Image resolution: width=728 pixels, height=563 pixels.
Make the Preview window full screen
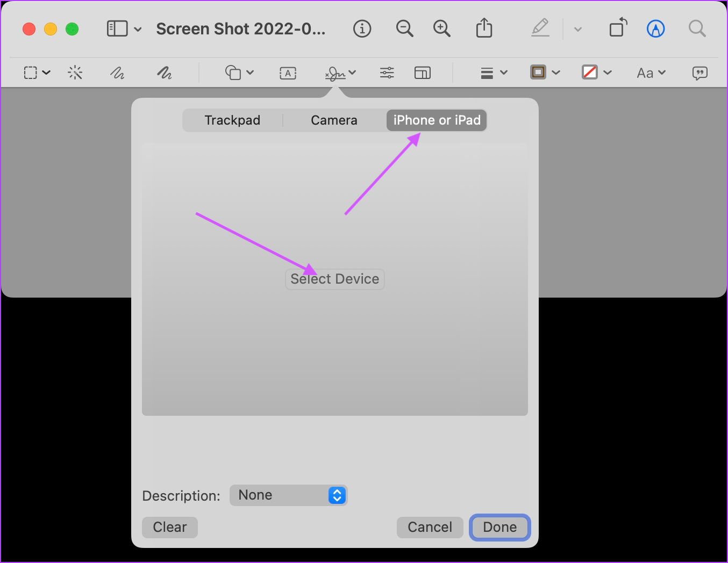pos(72,29)
